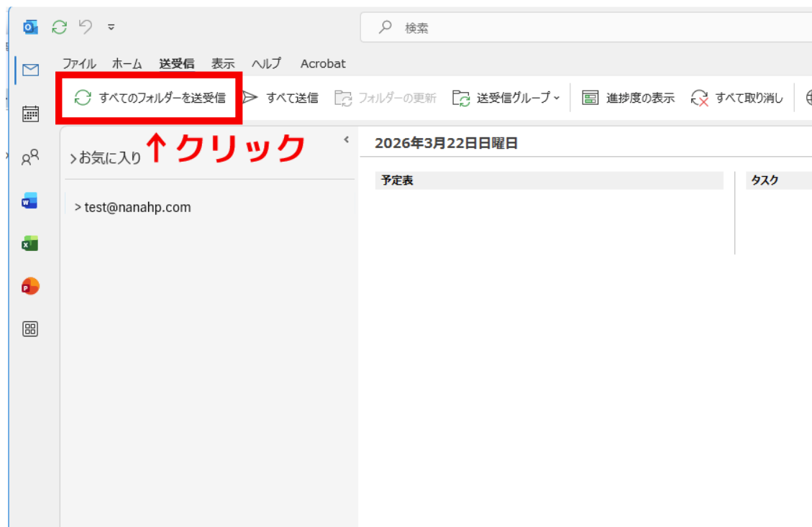This screenshot has height=527, width=812.
Task: Open the File (ファイル) menu
Action: pos(79,63)
